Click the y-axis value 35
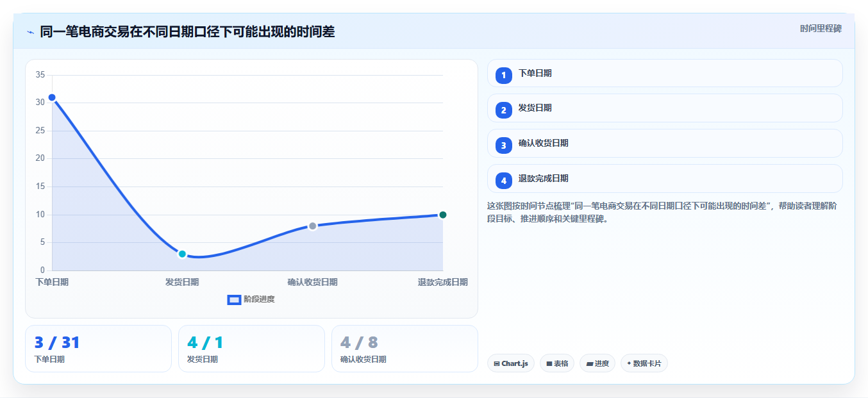Image resolution: width=868 pixels, height=398 pixels. point(40,75)
